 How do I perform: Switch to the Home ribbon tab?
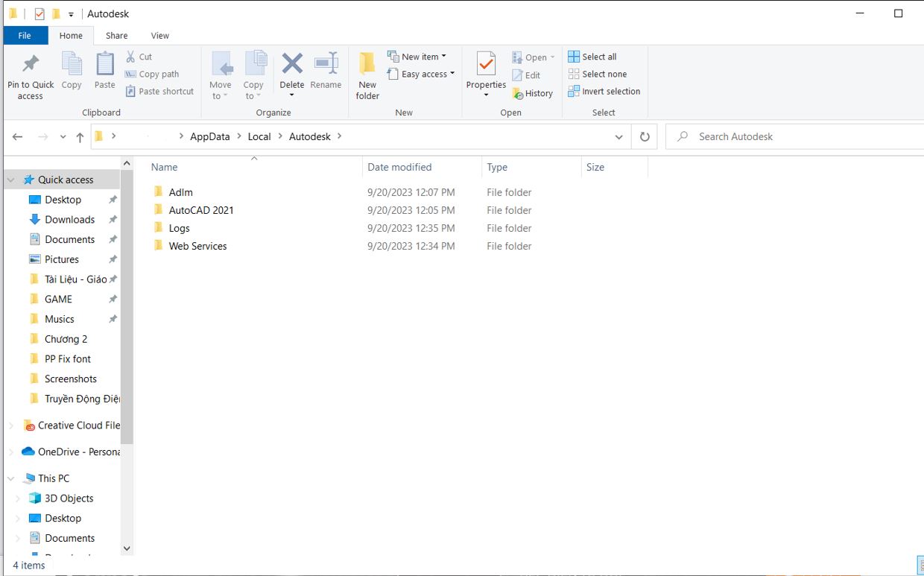(71, 35)
